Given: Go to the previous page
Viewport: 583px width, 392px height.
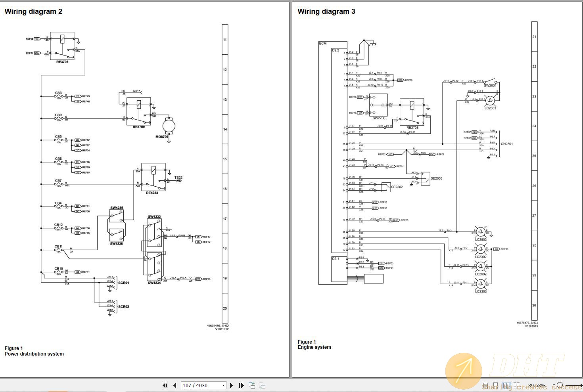Looking at the screenshot, I should 175,385.
